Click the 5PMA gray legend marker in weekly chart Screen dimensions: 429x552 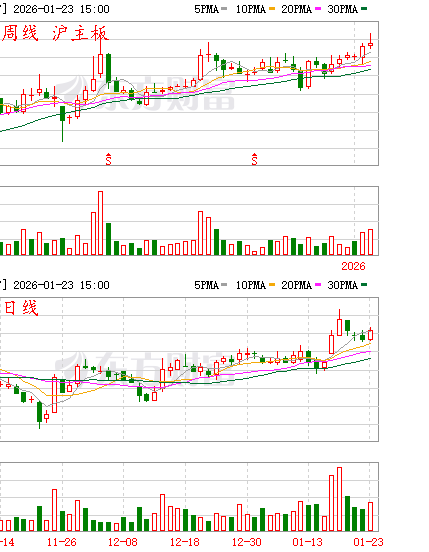224,9
